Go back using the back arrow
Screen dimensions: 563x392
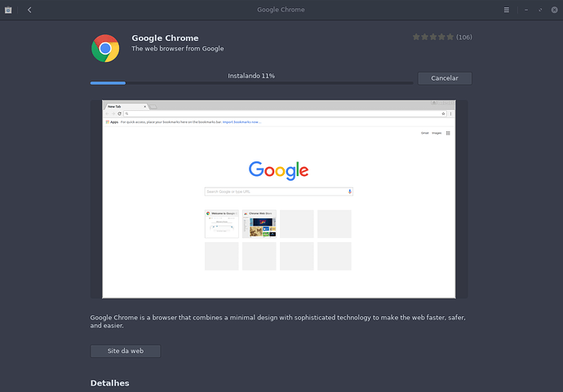click(x=29, y=10)
